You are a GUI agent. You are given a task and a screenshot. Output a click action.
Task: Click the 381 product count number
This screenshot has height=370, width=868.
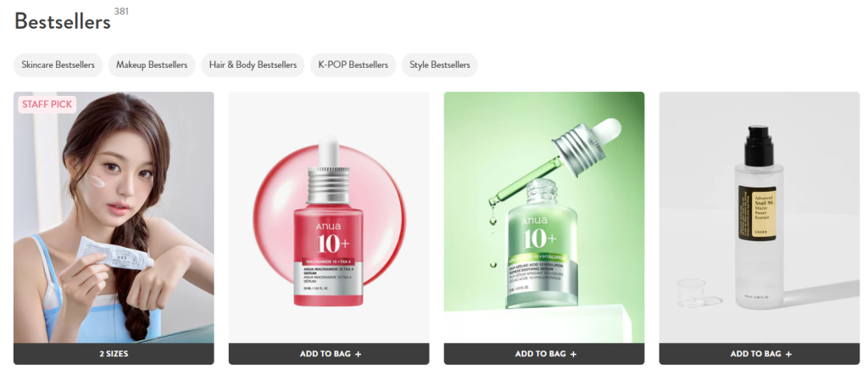click(x=121, y=11)
